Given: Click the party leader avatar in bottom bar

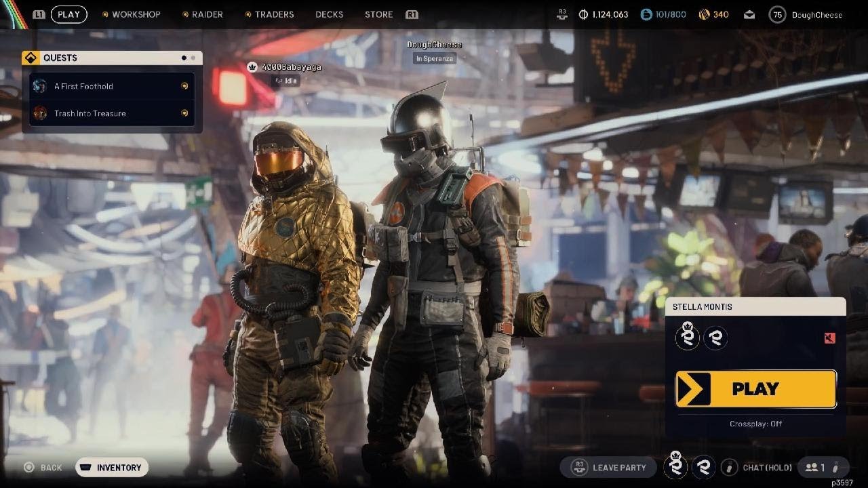Looking at the screenshot, I should click(675, 466).
